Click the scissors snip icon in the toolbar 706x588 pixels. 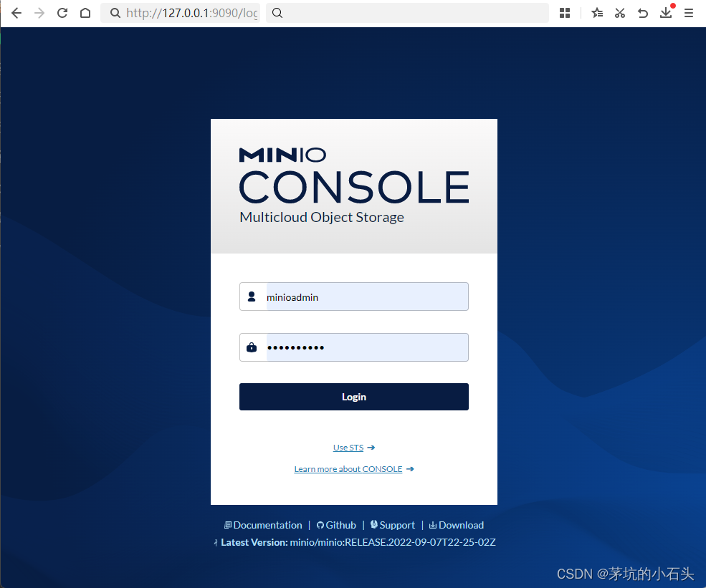(x=619, y=13)
